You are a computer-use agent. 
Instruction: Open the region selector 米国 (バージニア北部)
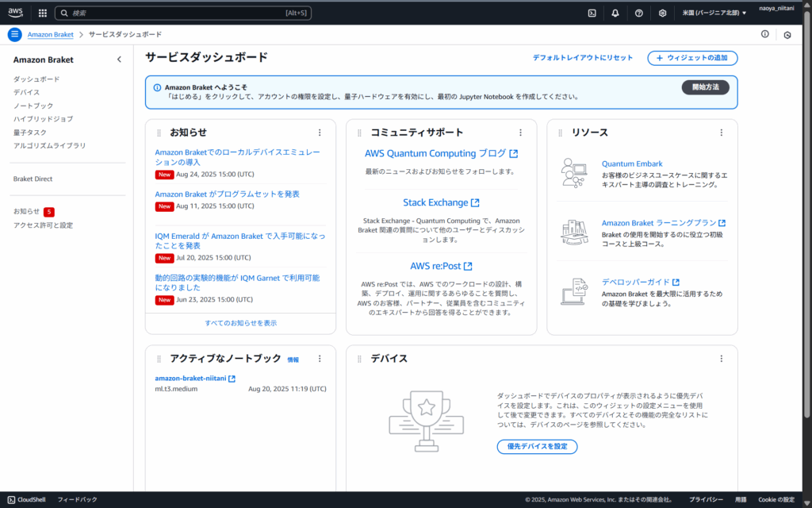tap(714, 13)
